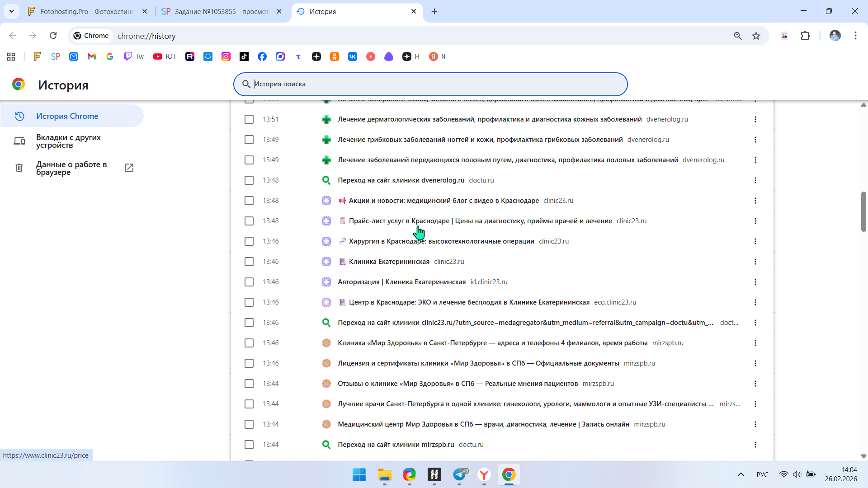Click zoom magnifier icon in address bar
868x488 pixels.
[x=738, y=36]
